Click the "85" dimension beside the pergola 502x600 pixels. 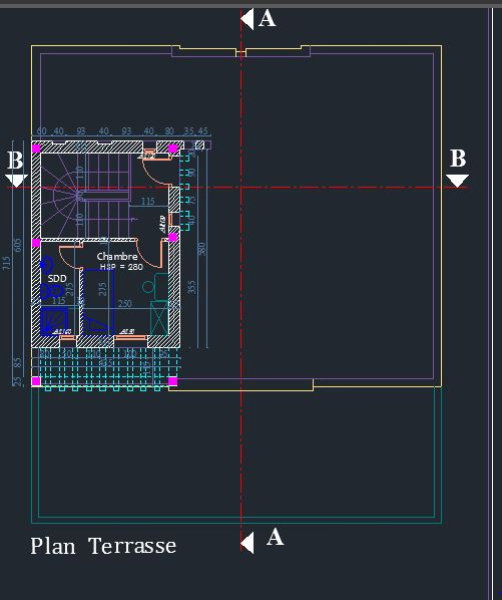[18, 362]
